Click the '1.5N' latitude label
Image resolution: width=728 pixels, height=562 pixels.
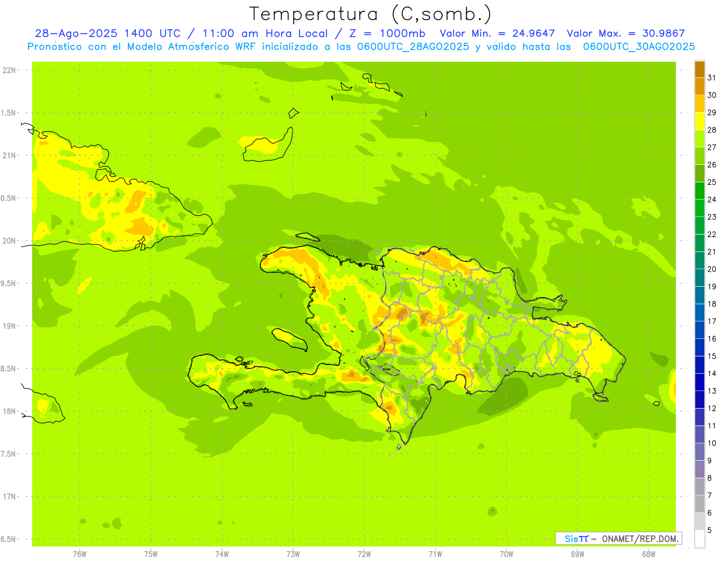click(8, 113)
